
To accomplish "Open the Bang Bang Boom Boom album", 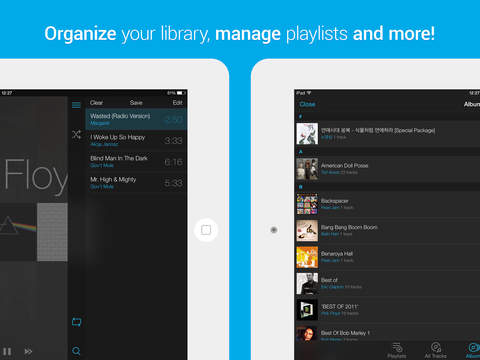I will [388, 230].
